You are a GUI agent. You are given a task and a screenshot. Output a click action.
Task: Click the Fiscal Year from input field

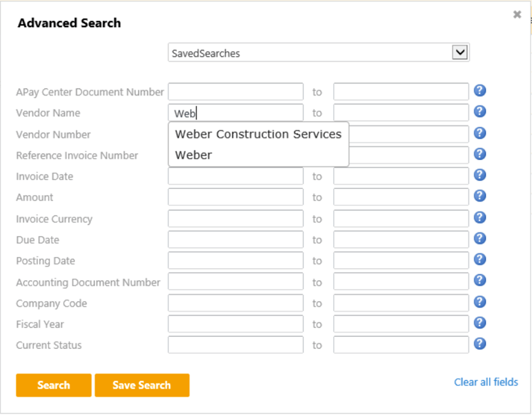[235, 324]
